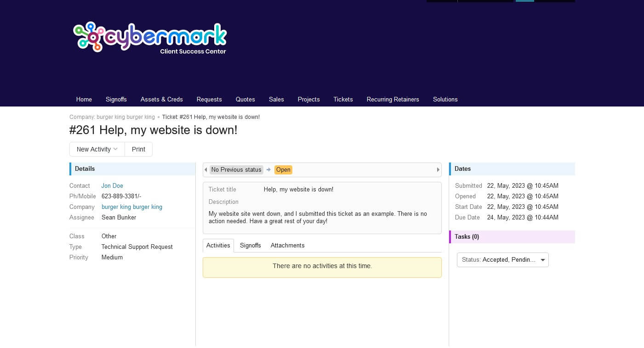Go to Home in navigation bar

[x=84, y=100]
